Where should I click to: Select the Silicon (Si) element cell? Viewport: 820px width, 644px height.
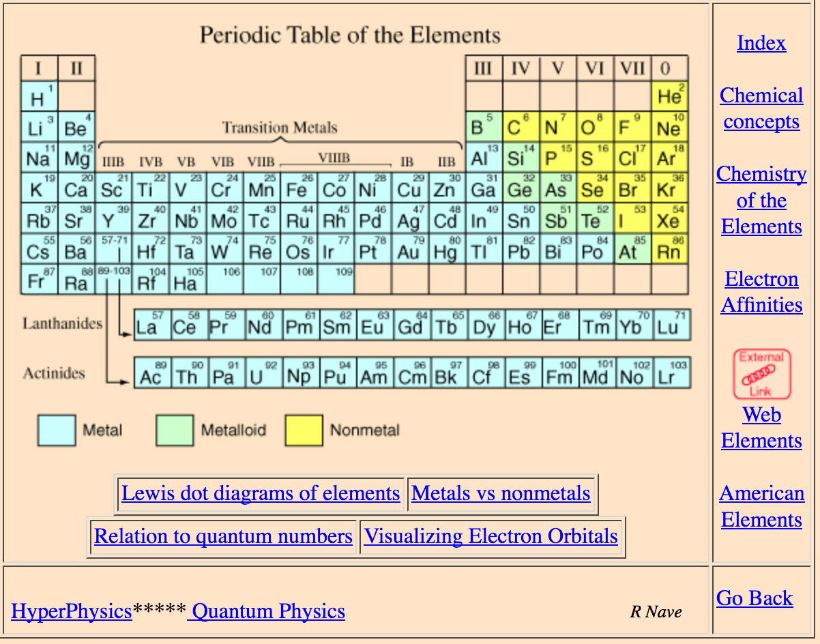(522, 158)
